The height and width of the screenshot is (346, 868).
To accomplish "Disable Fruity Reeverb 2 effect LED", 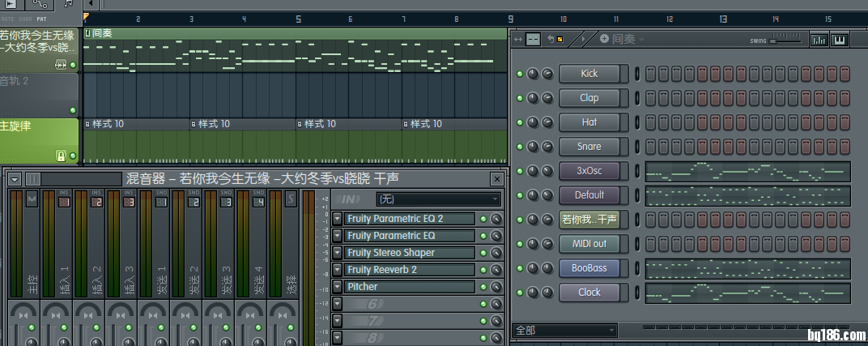I will coord(483,270).
